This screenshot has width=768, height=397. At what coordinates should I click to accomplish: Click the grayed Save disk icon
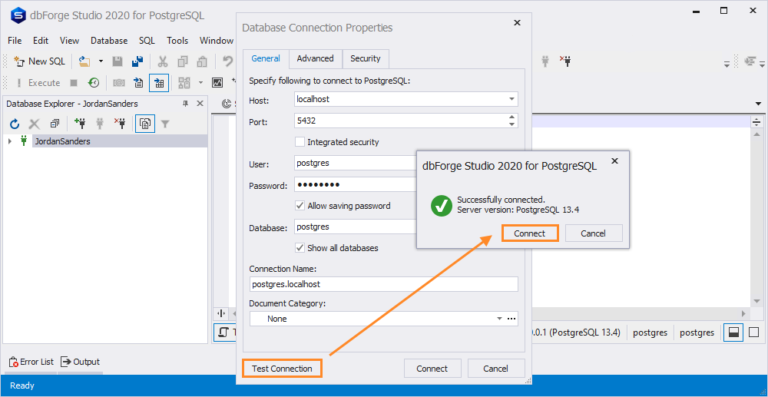pyautogui.click(x=118, y=61)
